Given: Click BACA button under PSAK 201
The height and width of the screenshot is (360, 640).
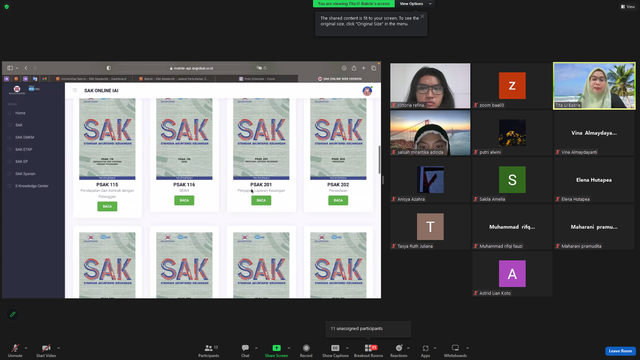Looking at the screenshot, I should coord(261,200).
